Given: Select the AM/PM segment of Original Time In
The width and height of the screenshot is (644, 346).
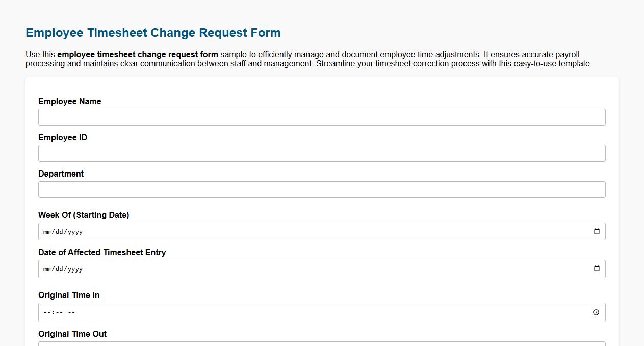Looking at the screenshot, I should pos(70,312).
